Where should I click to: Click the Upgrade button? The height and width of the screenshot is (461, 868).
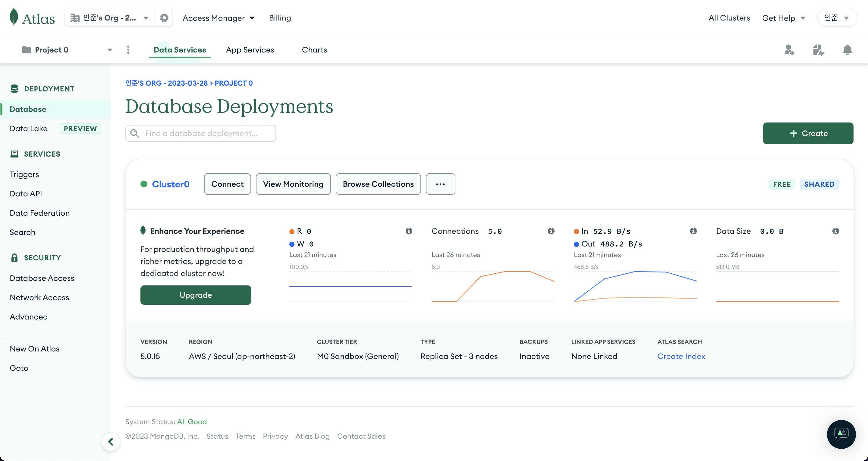pyautogui.click(x=196, y=295)
